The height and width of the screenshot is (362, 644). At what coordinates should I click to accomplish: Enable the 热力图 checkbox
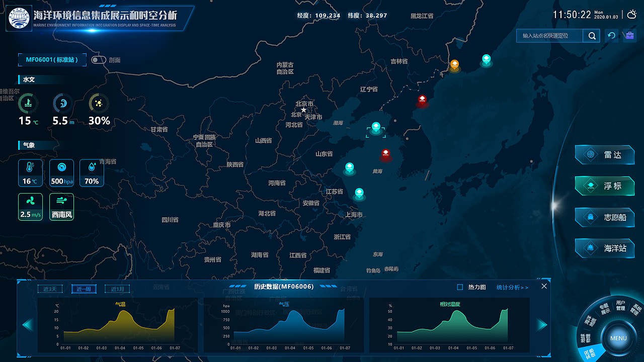point(460,287)
